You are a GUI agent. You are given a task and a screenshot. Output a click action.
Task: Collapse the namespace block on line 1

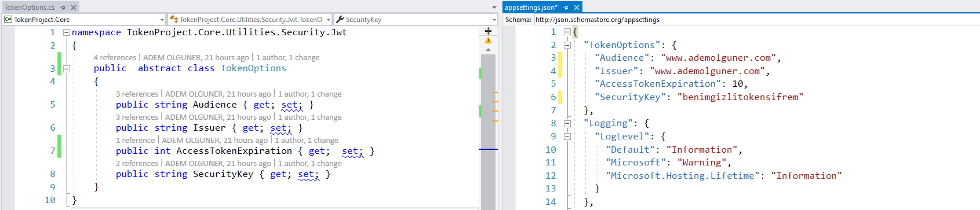click(x=66, y=32)
